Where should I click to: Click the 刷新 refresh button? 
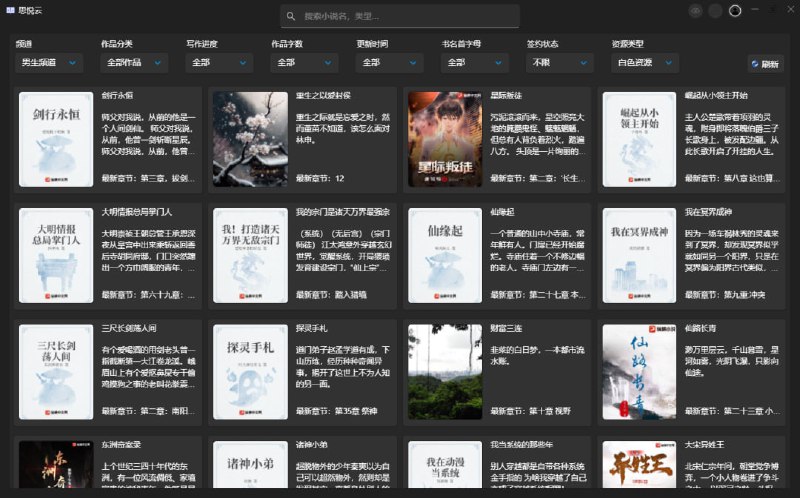(x=765, y=64)
